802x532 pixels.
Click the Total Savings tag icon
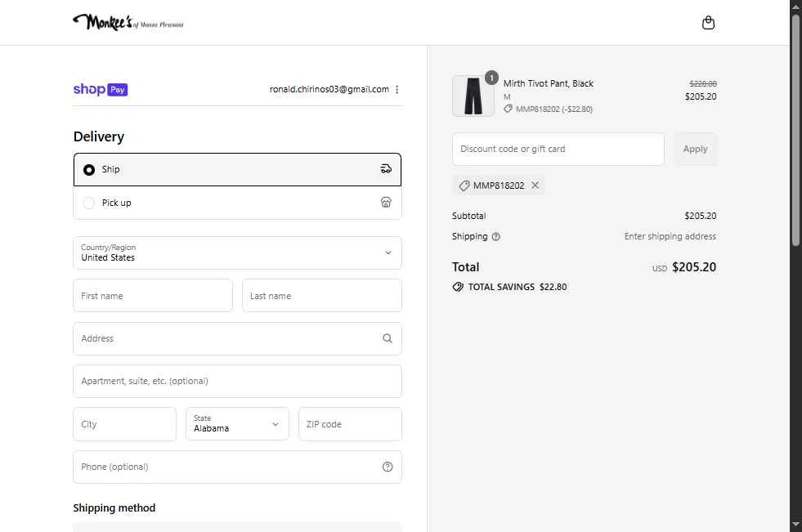(458, 287)
